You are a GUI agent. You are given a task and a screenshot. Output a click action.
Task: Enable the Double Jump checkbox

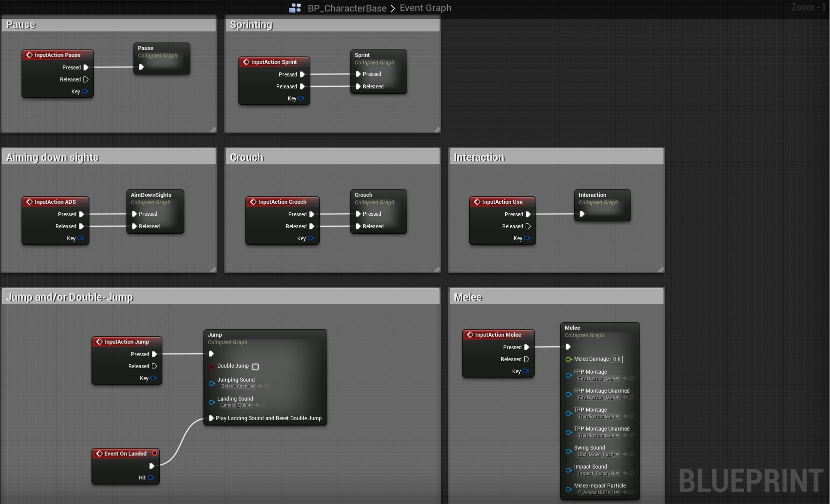coord(255,367)
